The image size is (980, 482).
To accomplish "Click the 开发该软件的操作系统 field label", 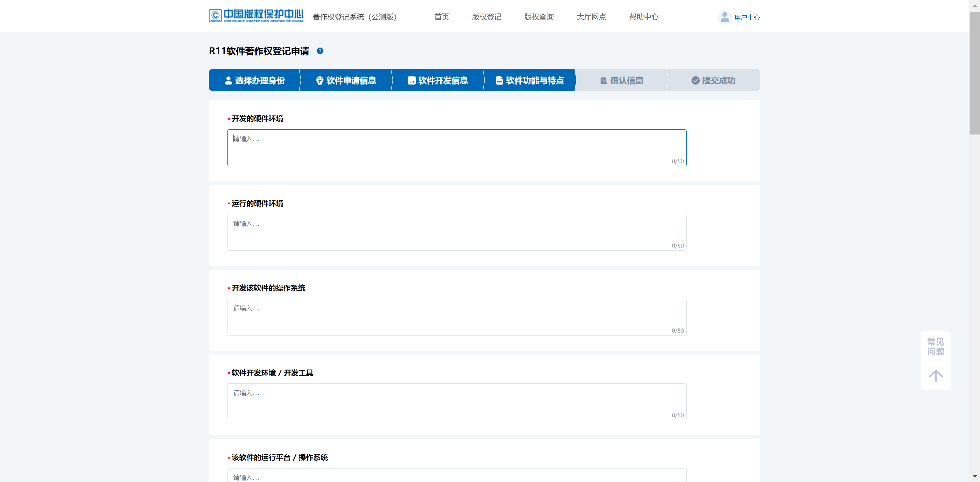I will (268, 288).
